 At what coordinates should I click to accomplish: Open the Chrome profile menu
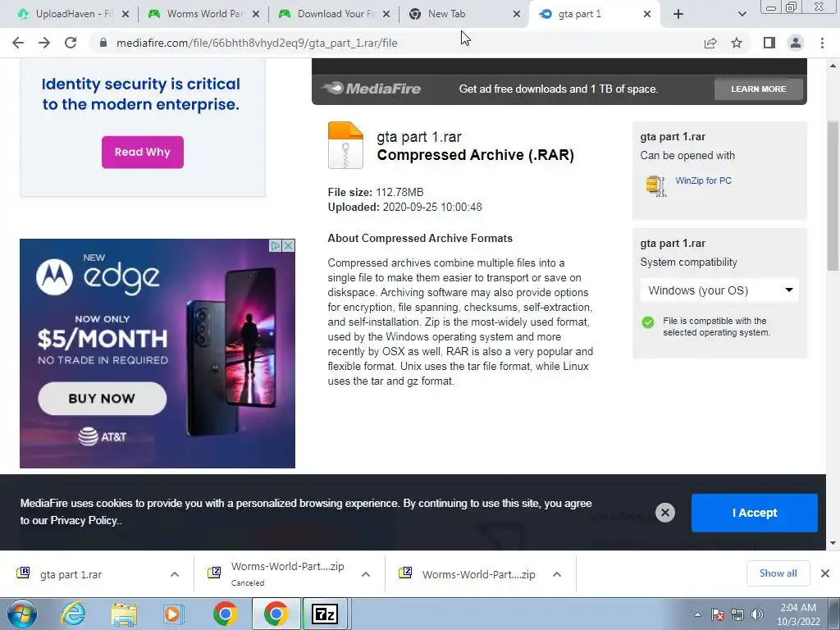[796, 43]
